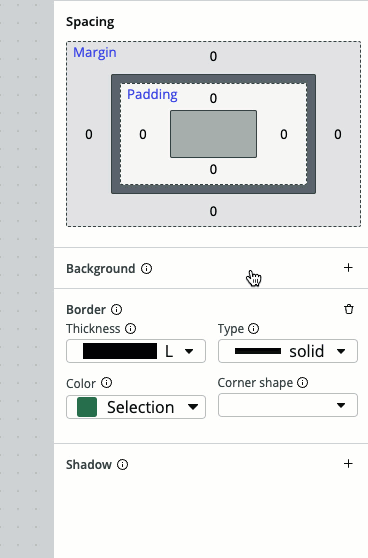Edit the top margin value
The image size is (368, 558).
tap(213, 56)
